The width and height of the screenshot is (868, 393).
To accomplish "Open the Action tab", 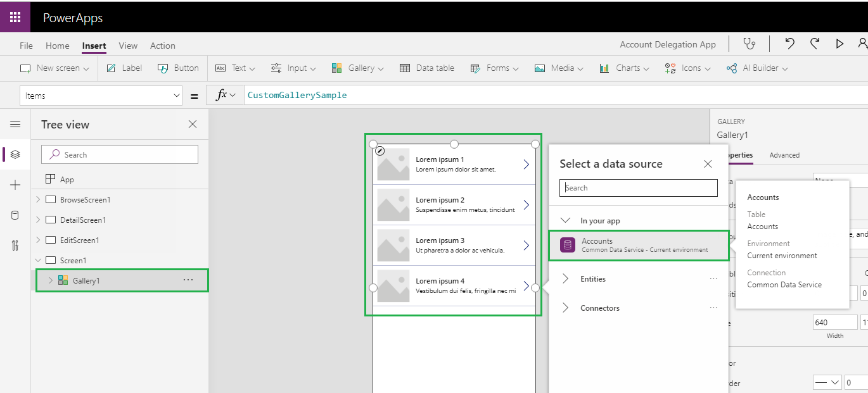I will (x=163, y=46).
